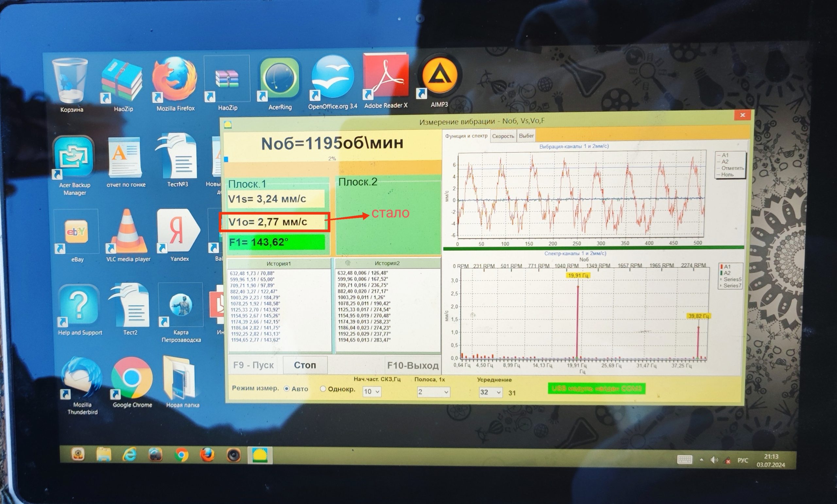
Task: Switch to the Скорость tab
Action: pos(503,136)
